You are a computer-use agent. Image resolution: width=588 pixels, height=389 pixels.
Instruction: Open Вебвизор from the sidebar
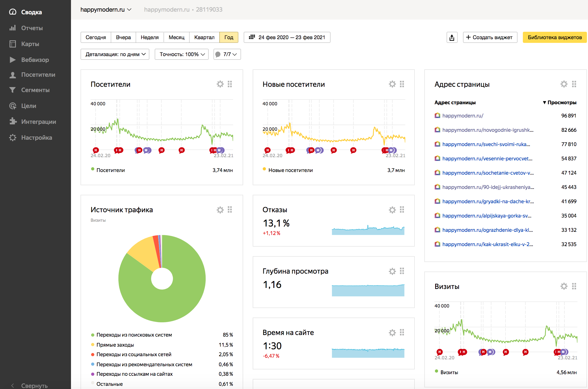(x=35, y=60)
